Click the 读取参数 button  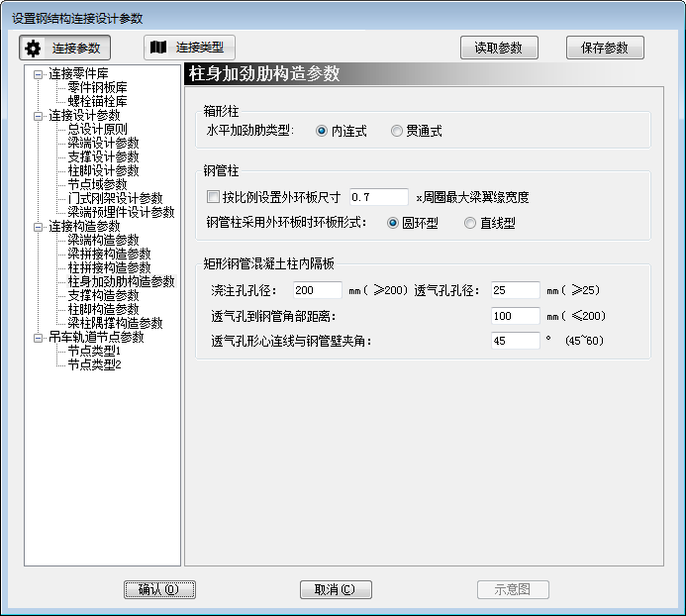point(499,48)
